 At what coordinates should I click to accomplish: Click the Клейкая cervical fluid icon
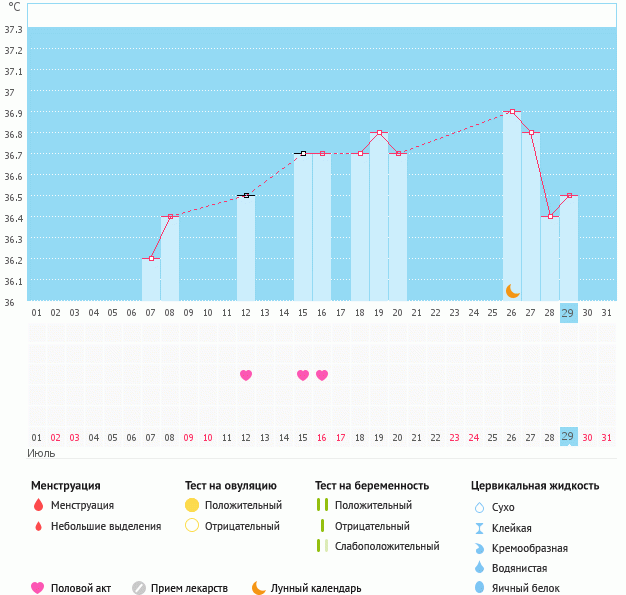(478, 528)
